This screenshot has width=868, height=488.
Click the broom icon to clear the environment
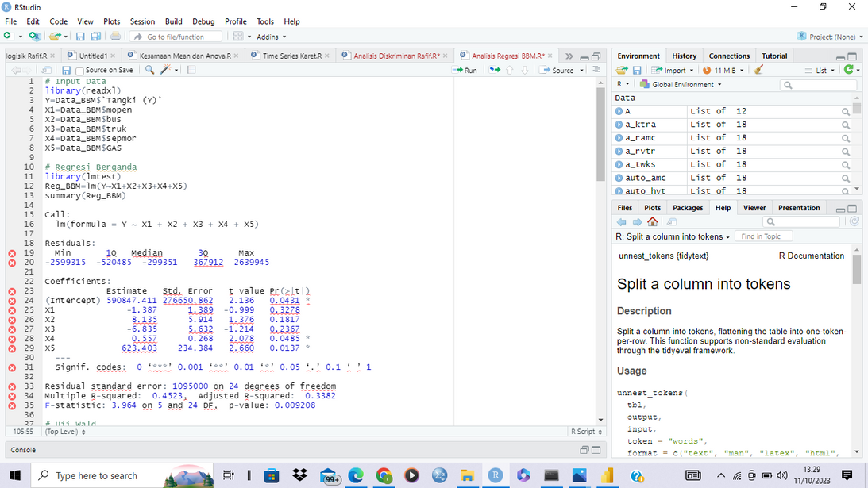[x=759, y=70]
